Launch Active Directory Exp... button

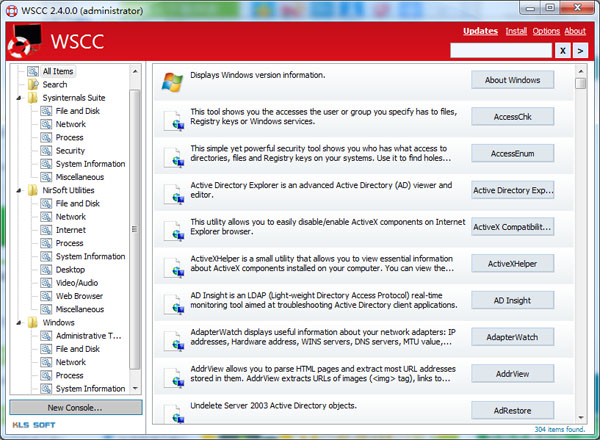[x=512, y=190]
